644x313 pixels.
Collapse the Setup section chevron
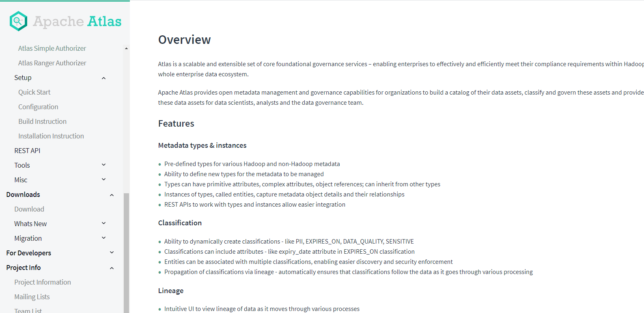click(103, 78)
